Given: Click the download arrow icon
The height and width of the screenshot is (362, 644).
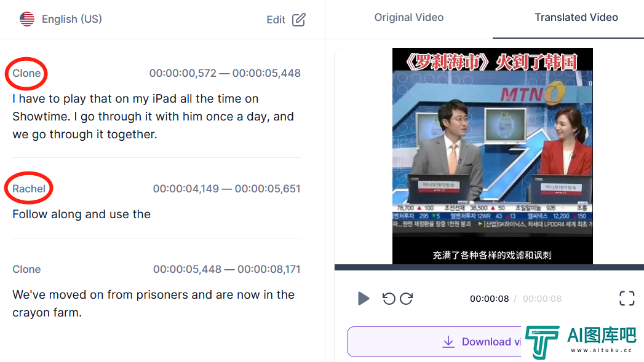Looking at the screenshot, I should tap(448, 342).
